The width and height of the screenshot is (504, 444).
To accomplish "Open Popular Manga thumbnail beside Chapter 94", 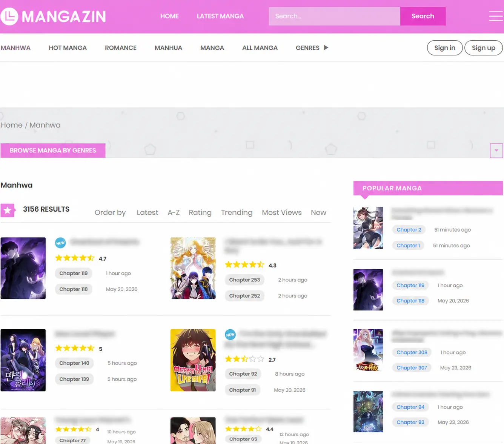I will click(x=368, y=412).
